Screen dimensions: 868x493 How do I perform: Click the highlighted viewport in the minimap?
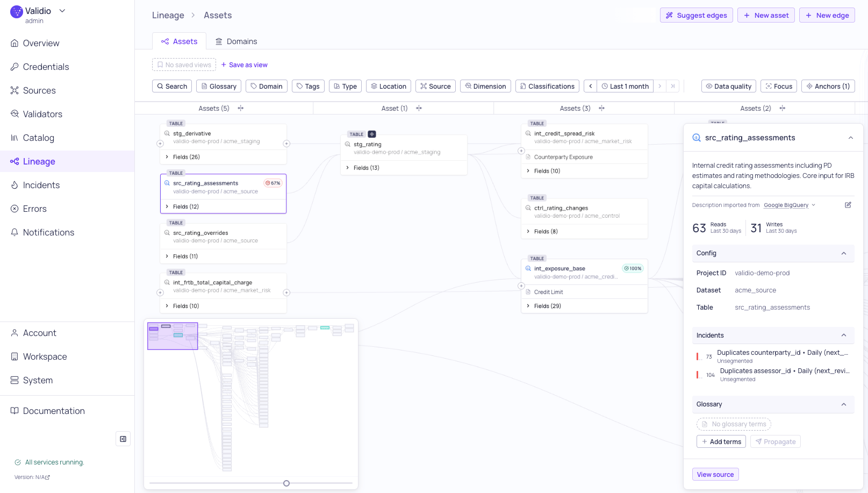pyautogui.click(x=173, y=336)
